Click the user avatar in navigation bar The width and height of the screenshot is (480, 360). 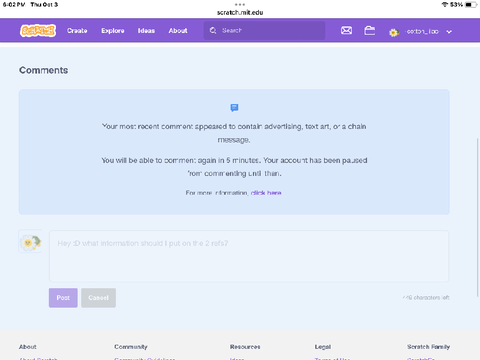pos(394,32)
